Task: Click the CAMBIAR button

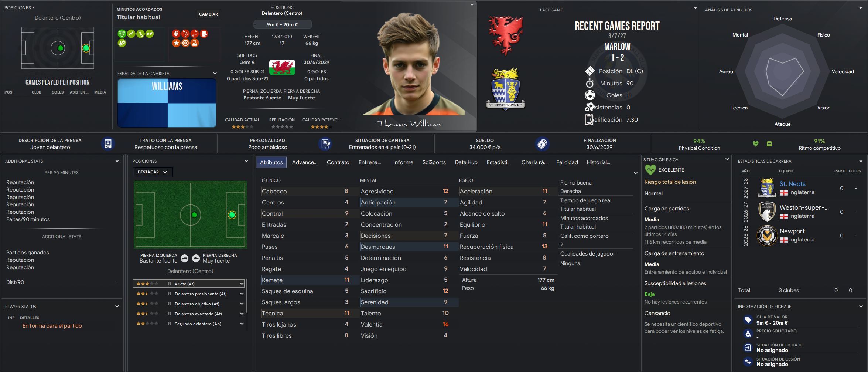Action: tap(208, 14)
